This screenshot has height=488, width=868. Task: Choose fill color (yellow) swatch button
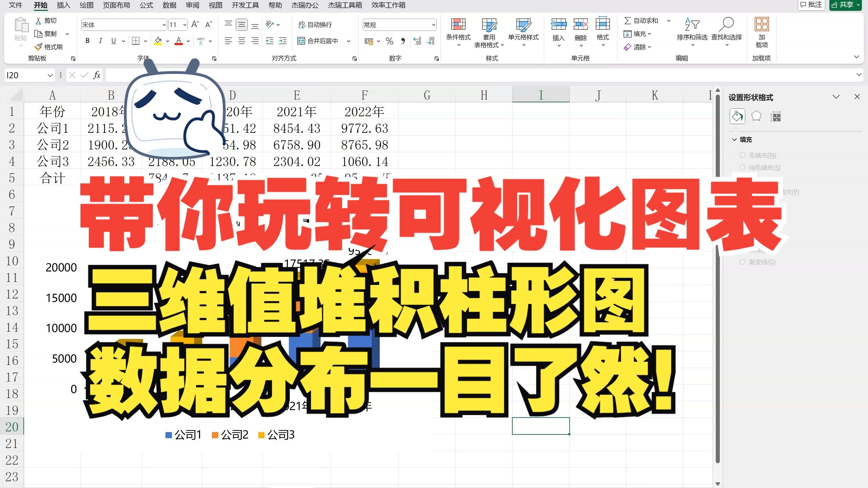158,41
